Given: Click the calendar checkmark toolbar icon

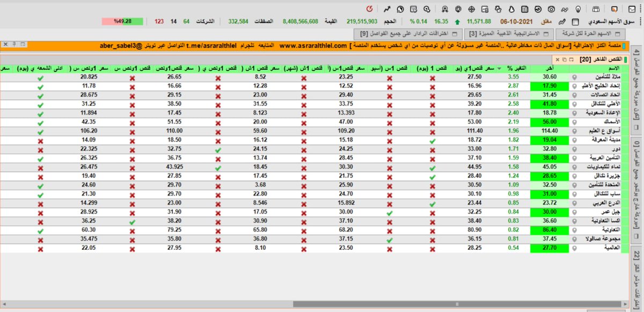Looking at the screenshot, I should [x=413, y=9].
